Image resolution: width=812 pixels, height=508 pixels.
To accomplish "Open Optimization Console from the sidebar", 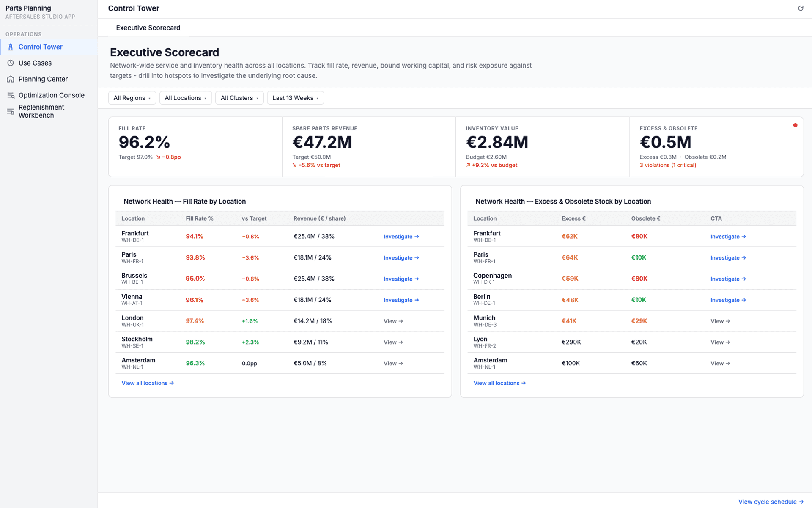I will 49,95.
